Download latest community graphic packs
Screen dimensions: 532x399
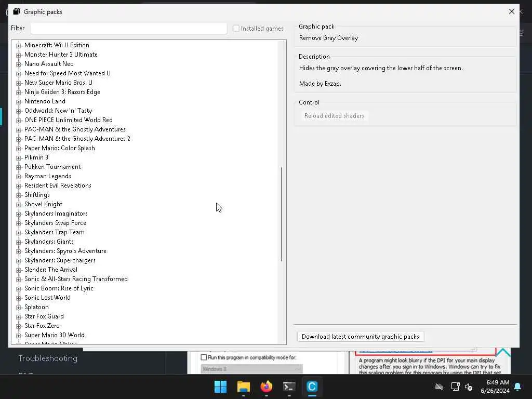click(x=361, y=337)
